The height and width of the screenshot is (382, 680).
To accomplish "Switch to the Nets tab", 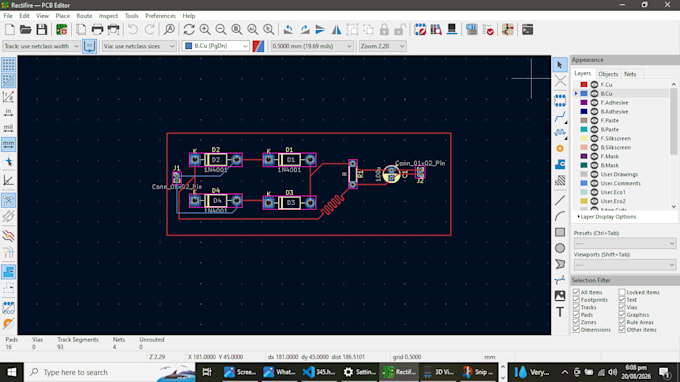I will click(630, 74).
